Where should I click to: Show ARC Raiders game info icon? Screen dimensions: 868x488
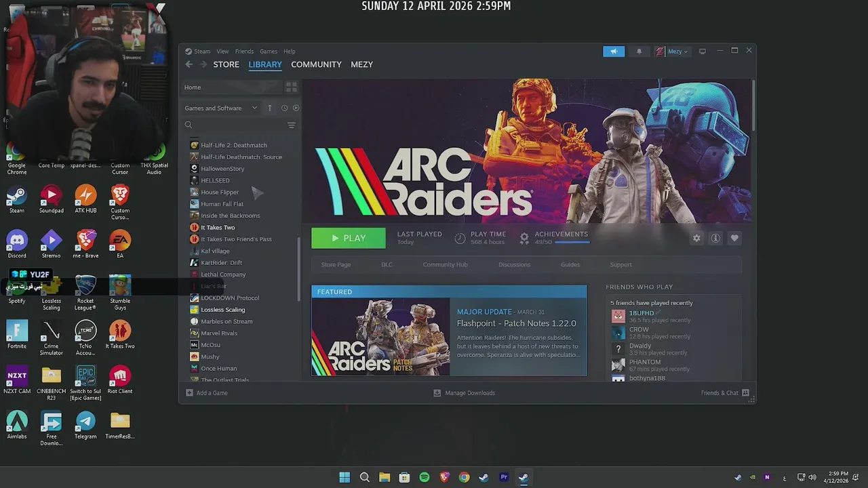(x=715, y=239)
